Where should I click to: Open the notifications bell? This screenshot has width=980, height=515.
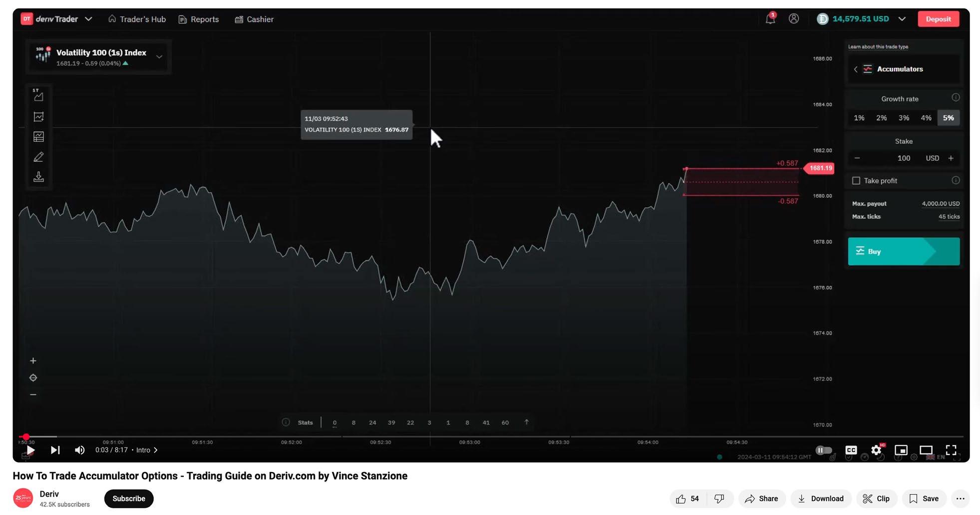pos(770,18)
